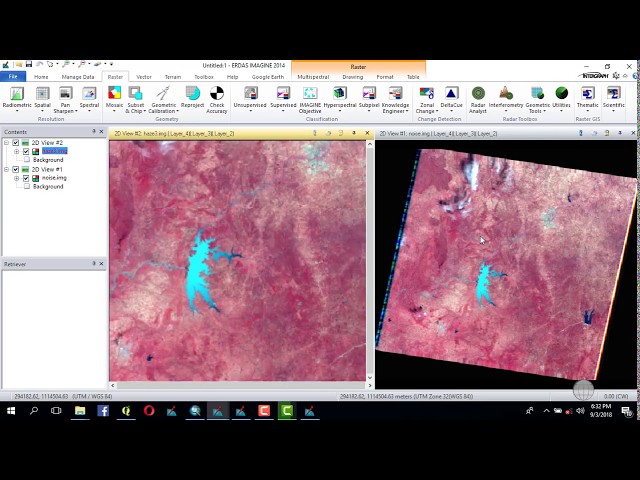The width and height of the screenshot is (640, 480).
Task: Close the Contents panel
Action: [101, 131]
